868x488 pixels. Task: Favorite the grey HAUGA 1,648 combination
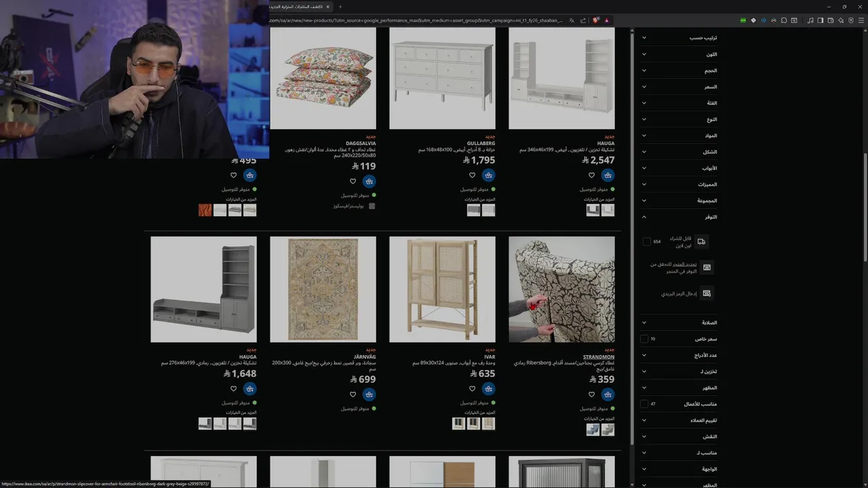[233, 388]
